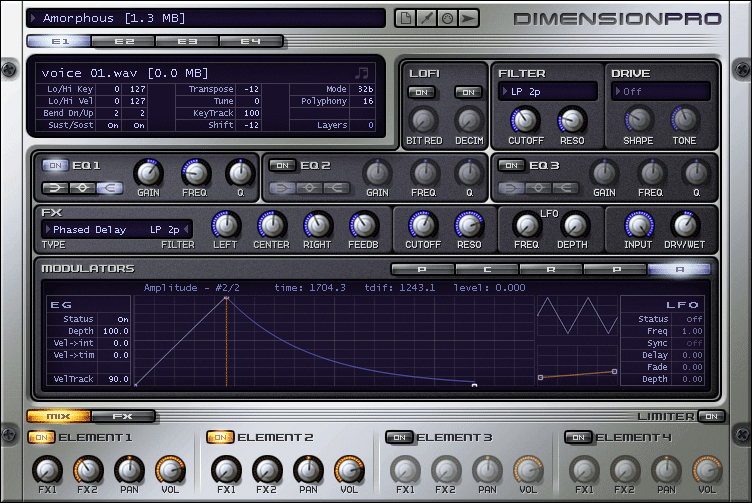Click the DECIM knob

[469, 120]
